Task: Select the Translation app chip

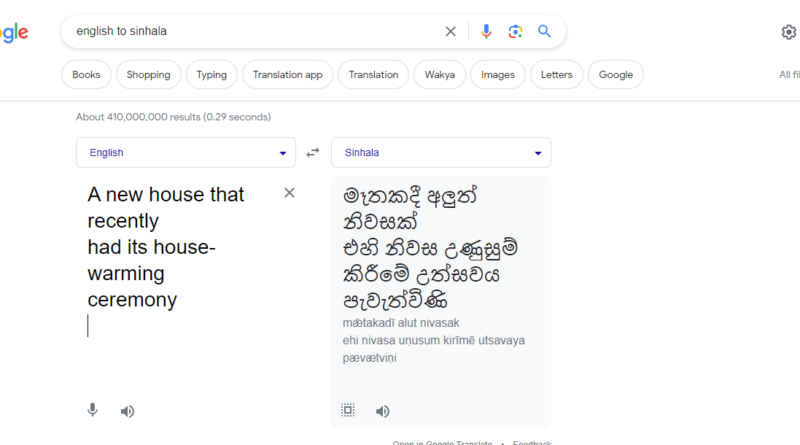Action: (288, 75)
